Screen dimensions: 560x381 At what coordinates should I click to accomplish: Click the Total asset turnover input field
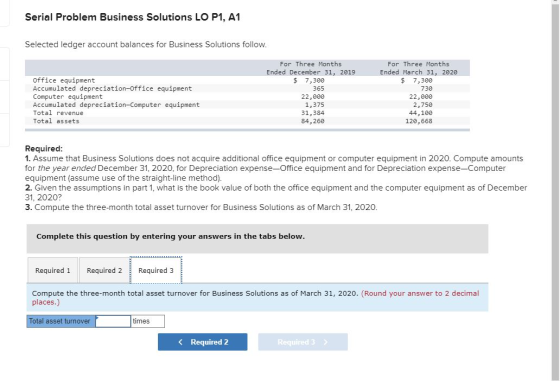113,321
